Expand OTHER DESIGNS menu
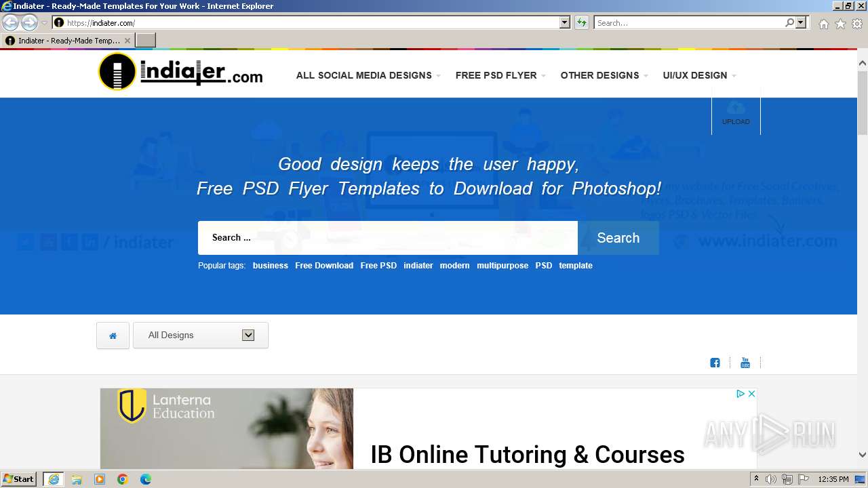 [x=604, y=75]
